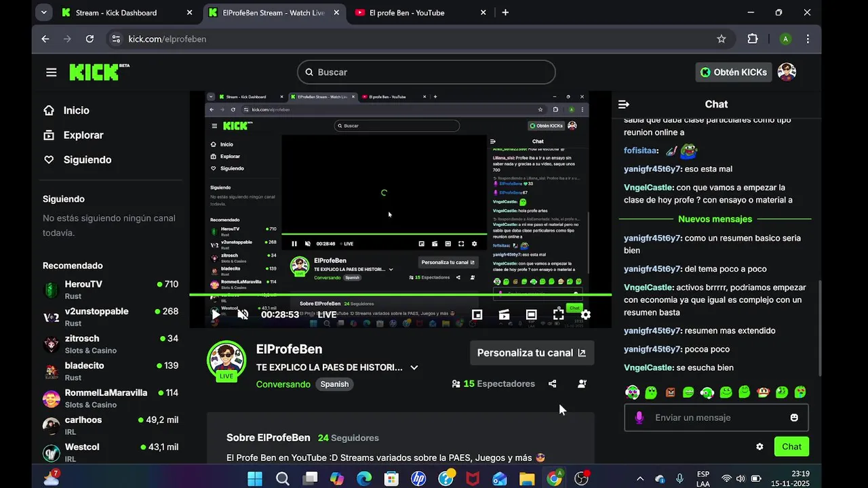Bookmark this page with the star
This screenshot has width=868, height=488.
click(722, 39)
